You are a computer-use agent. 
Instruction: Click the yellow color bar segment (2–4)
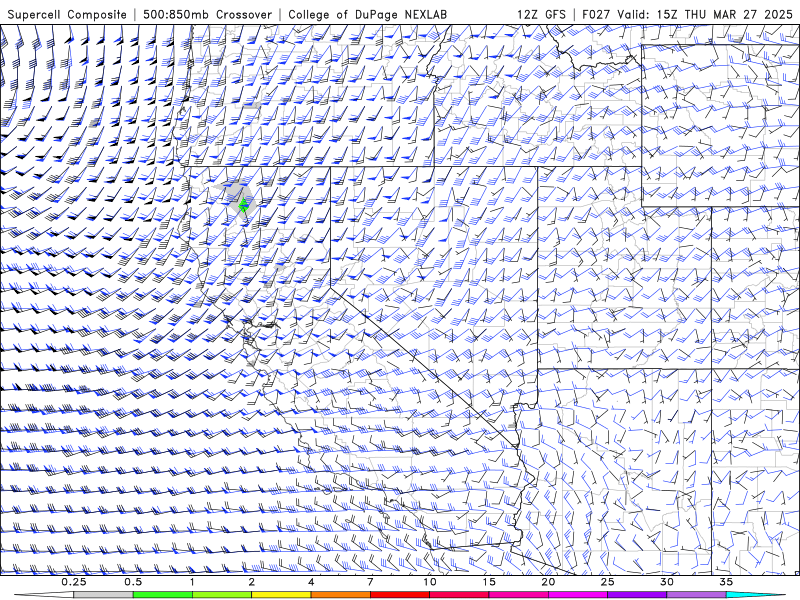pyautogui.click(x=281, y=595)
